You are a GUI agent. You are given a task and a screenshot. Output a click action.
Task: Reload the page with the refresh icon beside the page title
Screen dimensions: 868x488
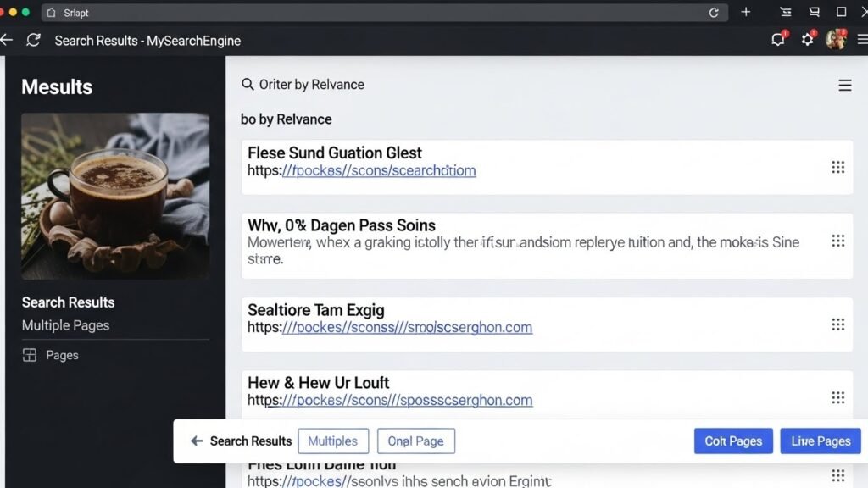pyautogui.click(x=34, y=40)
